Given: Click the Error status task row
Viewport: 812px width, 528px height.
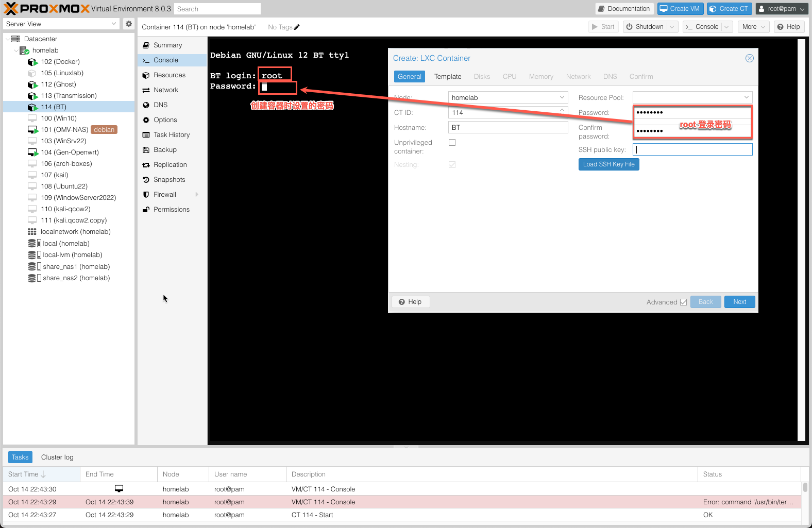Looking at the screenshot, I should [x=402, y=502].
